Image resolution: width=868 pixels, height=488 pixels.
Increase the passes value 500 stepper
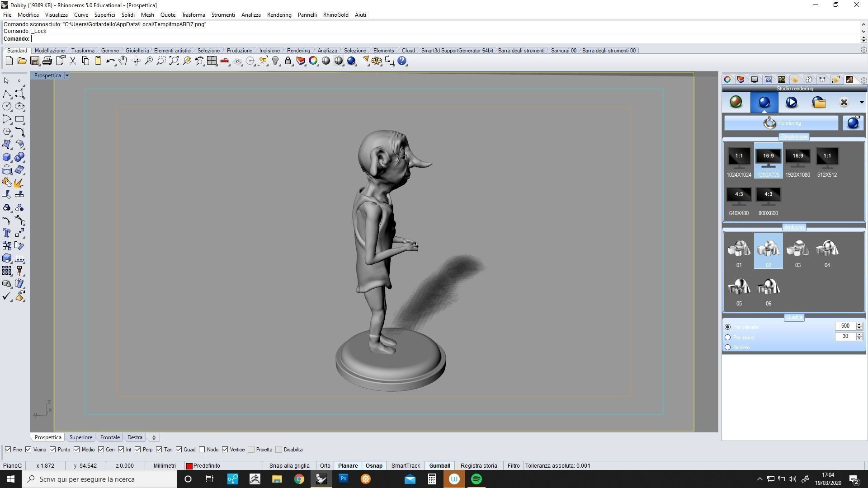(x=859, y=324)
